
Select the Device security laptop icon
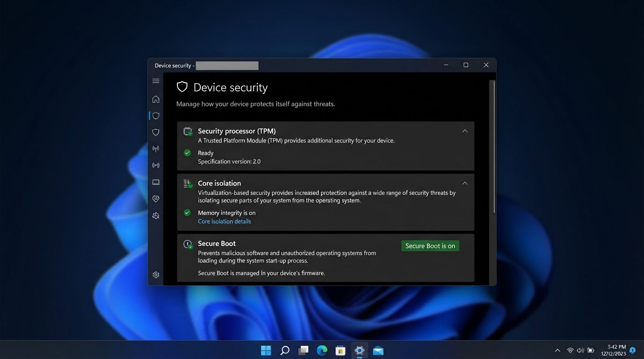click(x=156, y=182)
